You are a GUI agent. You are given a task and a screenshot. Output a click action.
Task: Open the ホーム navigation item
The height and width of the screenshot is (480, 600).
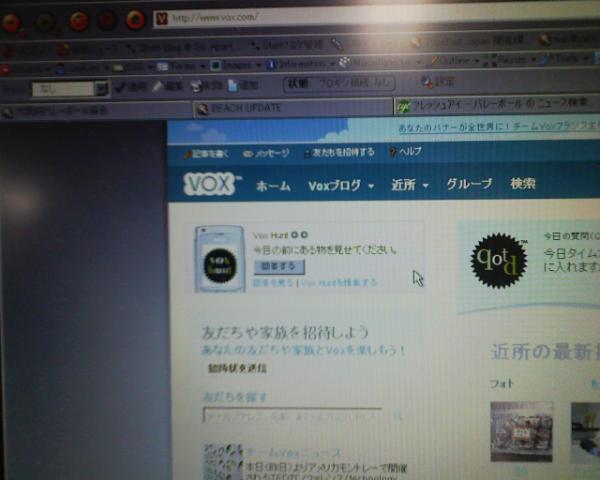point(273,186)
